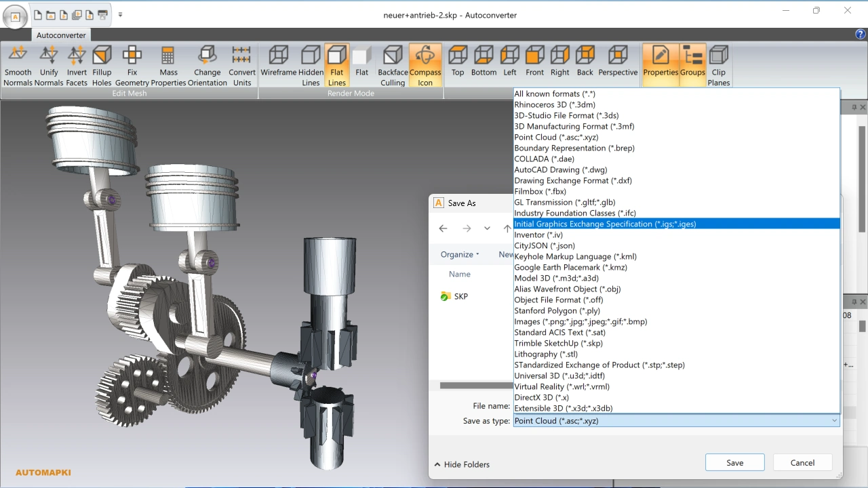Image resolution: width=868 pixels, height=488 pixels.
Task: Click the print icon in quick access toolbar
Action: 102,14
